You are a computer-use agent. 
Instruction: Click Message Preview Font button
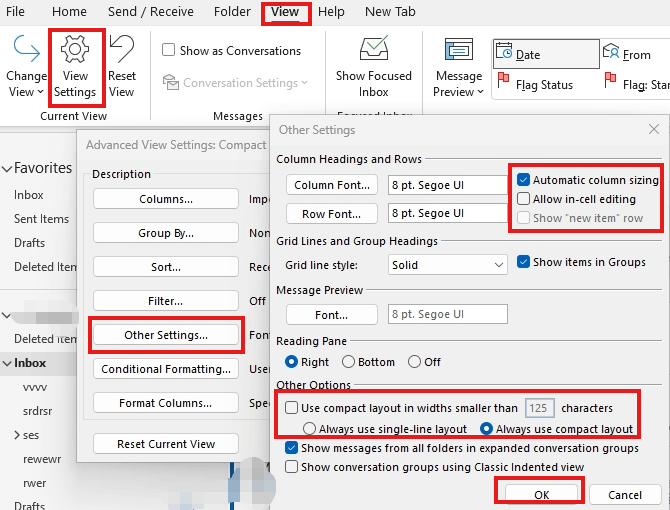(x=332, y=314)
